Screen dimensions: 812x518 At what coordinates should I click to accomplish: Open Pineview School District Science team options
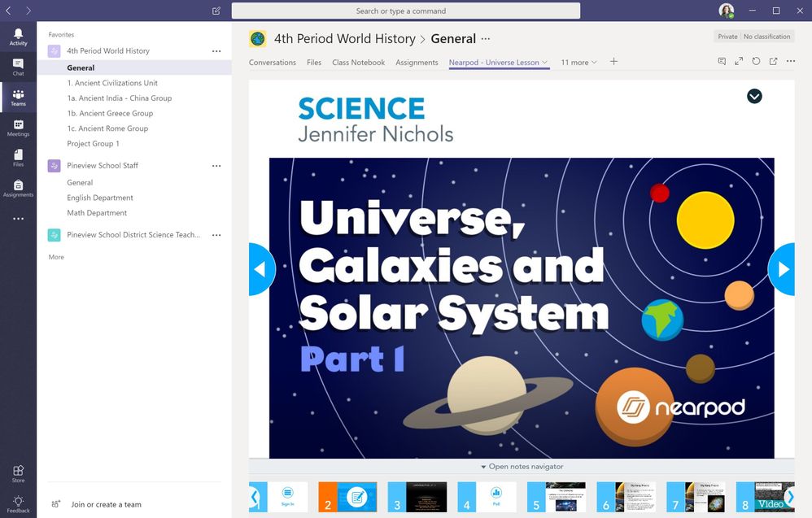(216, 235)
